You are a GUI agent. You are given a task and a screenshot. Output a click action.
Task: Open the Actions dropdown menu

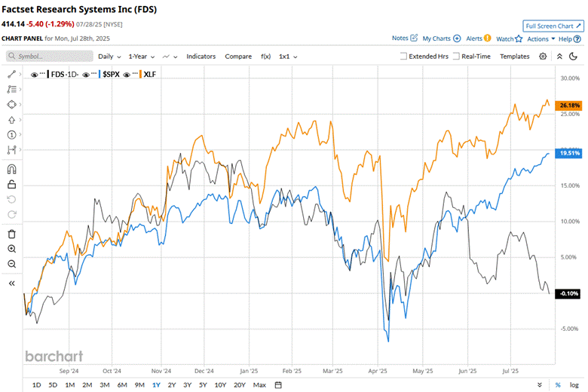click(x=541, y=38)
